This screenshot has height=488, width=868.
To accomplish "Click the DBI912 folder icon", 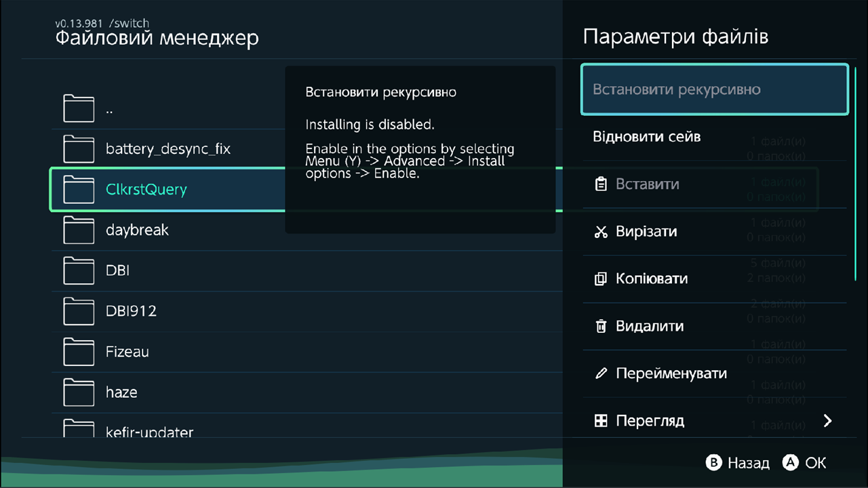I will pyautogui.click(x=79, y=312).
